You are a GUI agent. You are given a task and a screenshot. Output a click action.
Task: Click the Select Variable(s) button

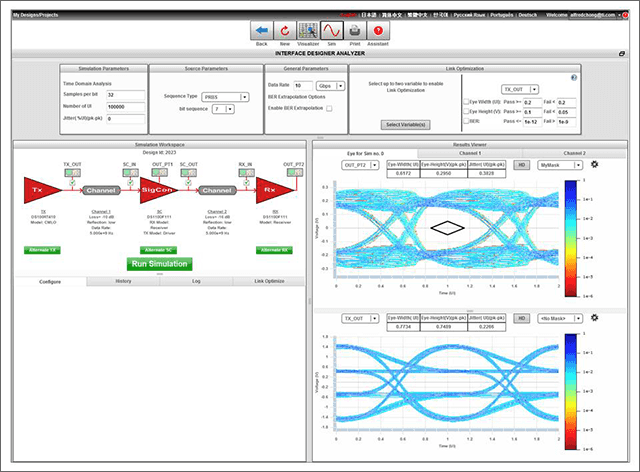[x=406, y=124]
